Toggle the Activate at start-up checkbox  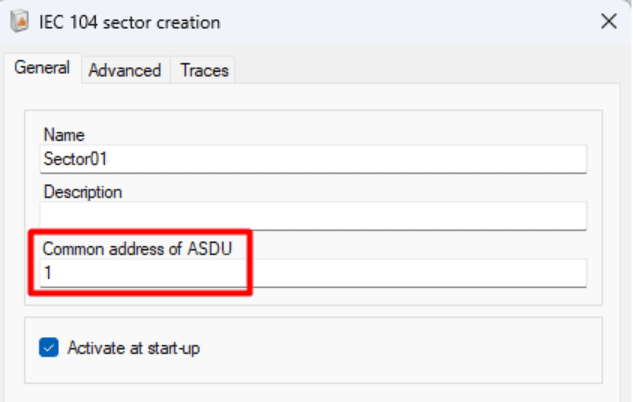click(x=49, y=348)
